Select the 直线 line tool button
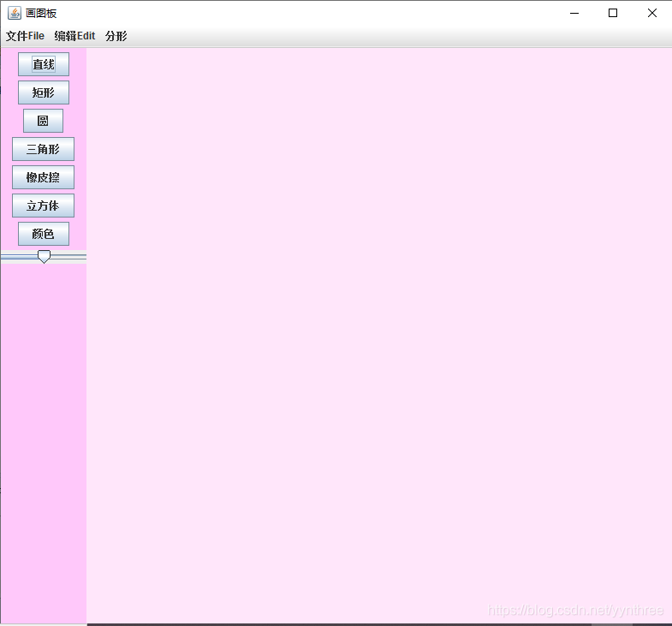The image size is (672, 626). [44, 64]
